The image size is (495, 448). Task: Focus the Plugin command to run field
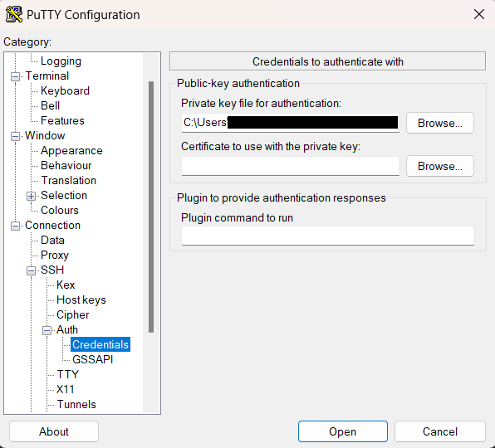click(328, 236)
